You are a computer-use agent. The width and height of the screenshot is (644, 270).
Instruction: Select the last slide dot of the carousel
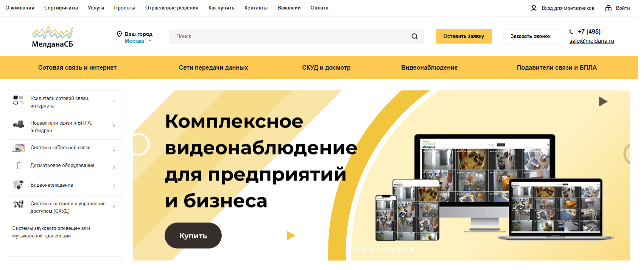pyautogui.click(x=412, y=249)
